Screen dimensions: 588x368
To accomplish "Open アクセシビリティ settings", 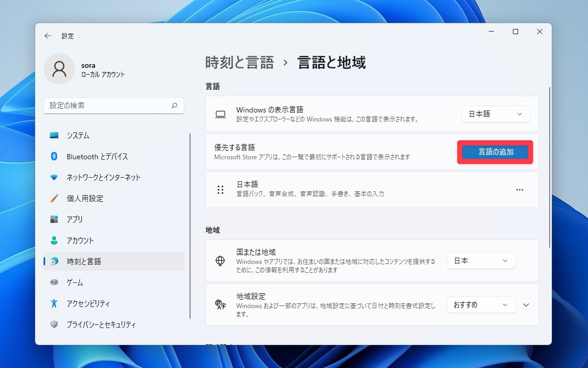I will pyautogui.click(x=114, y=303).
